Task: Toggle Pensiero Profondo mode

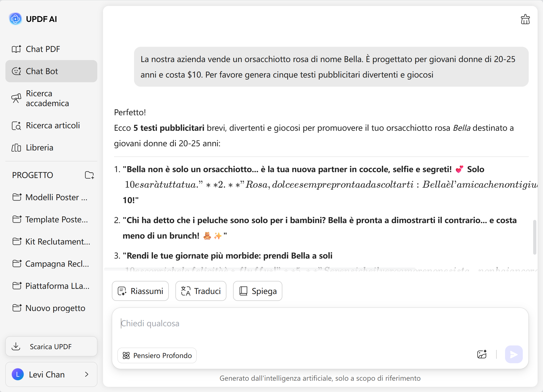Action: [157, 355]
